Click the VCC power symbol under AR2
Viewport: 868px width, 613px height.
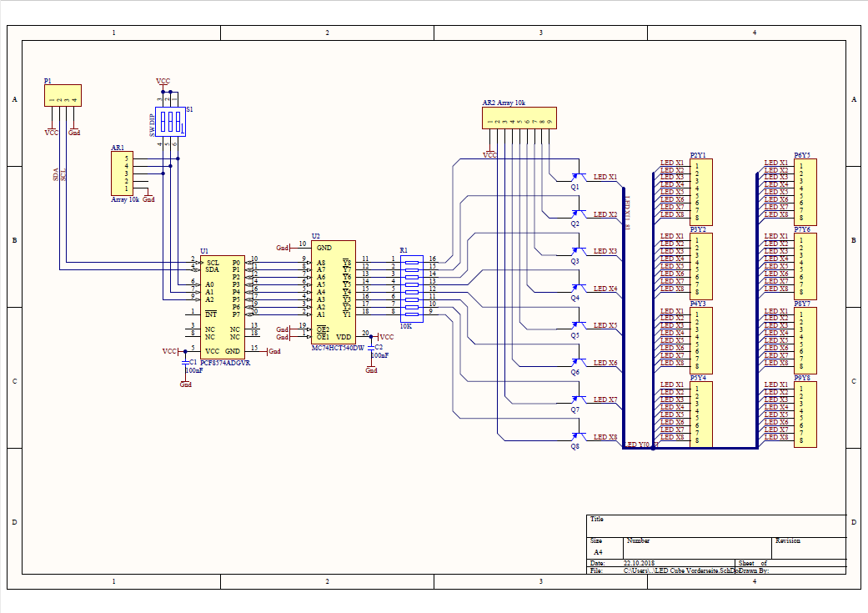click(489, 153)
